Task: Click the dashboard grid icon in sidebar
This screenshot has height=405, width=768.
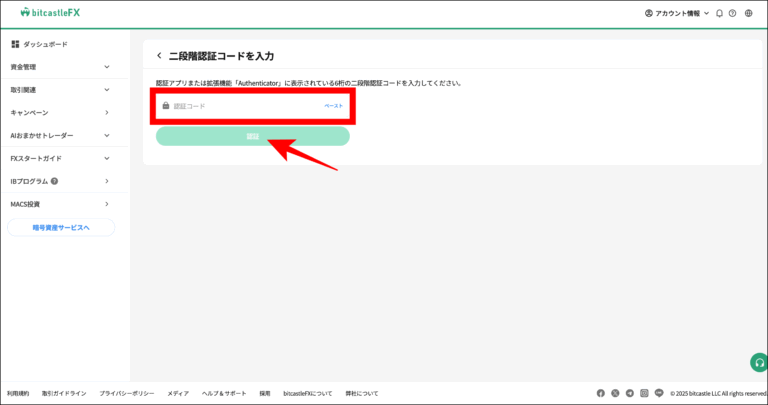Action: pos(15,44)
